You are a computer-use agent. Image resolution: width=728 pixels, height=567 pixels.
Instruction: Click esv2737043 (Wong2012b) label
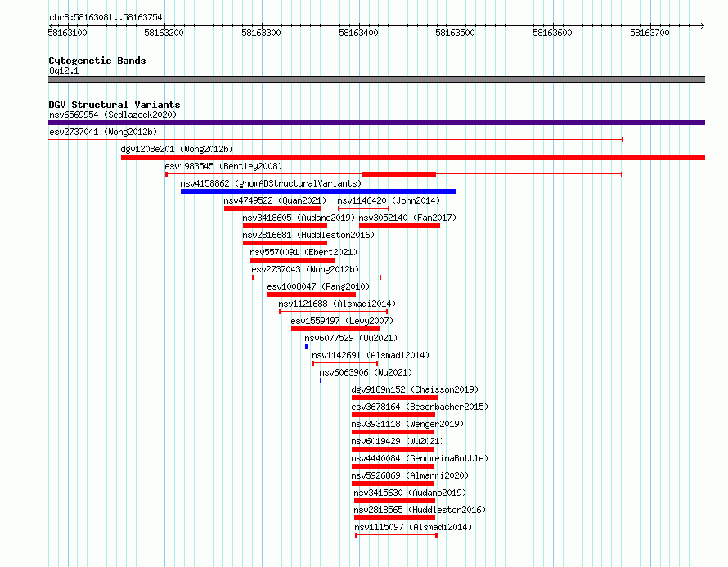305,269
